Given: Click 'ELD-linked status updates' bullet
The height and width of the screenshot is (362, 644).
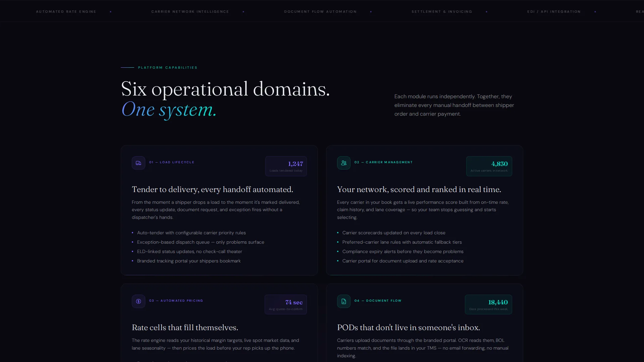Looking at the screenshot, I should pyautogui.click(x=190, y=252).
